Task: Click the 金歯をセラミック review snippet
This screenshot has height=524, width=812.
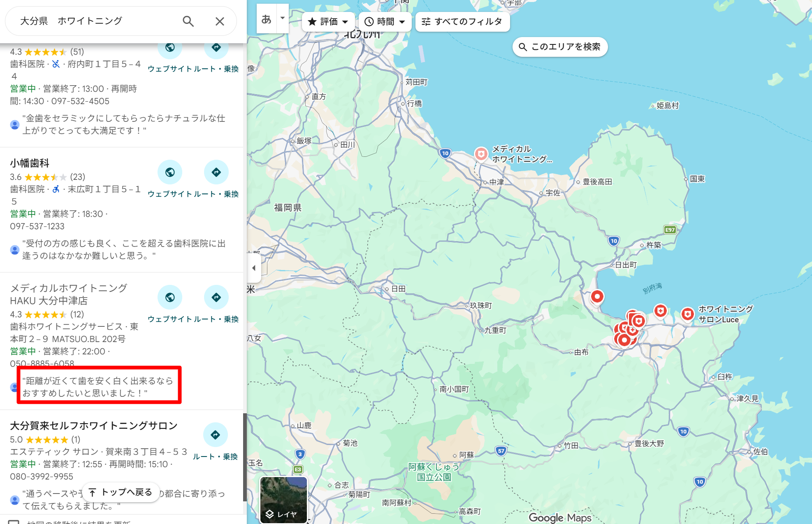Action: click(123, 124)
